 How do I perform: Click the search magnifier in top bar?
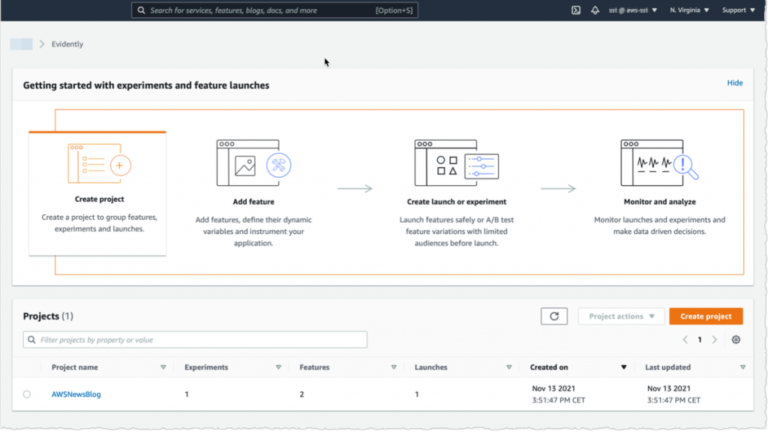(141, 10)
